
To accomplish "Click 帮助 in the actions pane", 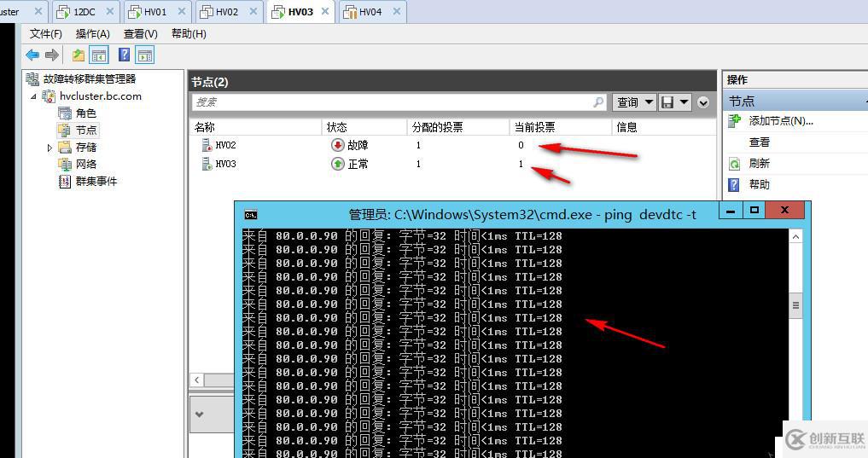I will click(760, 184).
